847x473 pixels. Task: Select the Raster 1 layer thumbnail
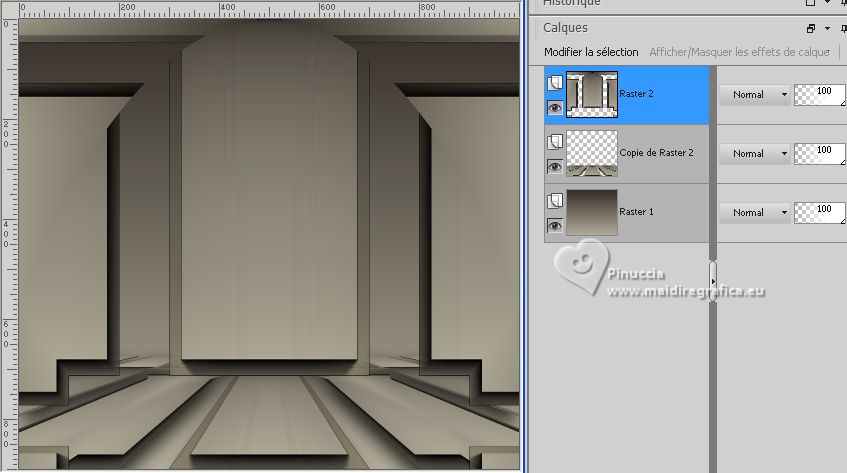pos(591,212)
